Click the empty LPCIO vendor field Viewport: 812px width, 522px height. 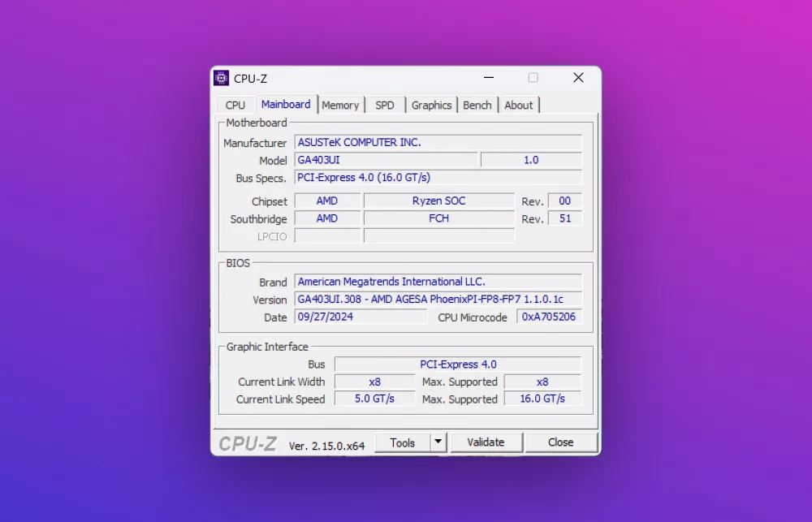click(327, 236)
